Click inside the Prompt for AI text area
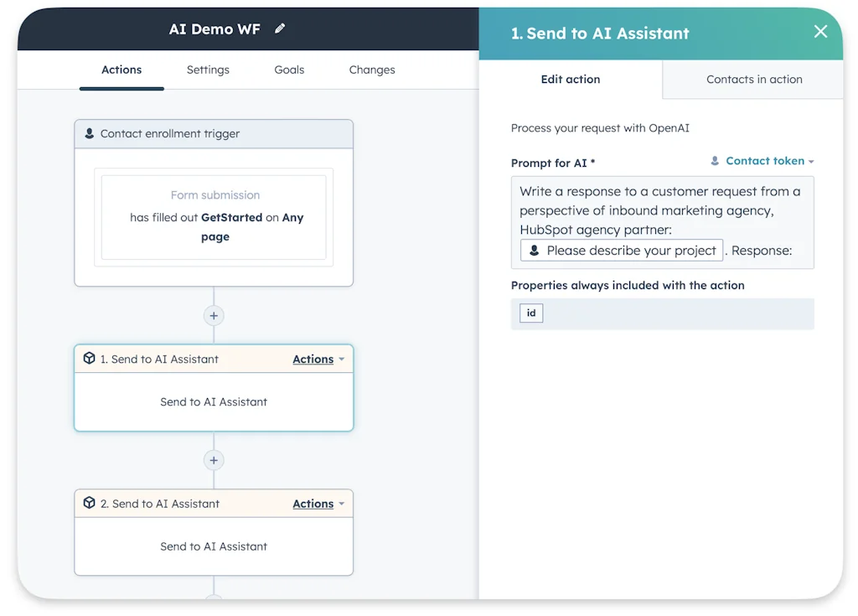858x616 pixels. (662, 210)
